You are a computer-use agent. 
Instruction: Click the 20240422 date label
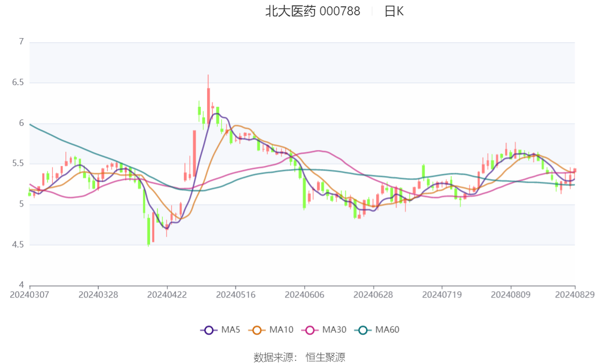pyautogui.click(x=167, y=295)
